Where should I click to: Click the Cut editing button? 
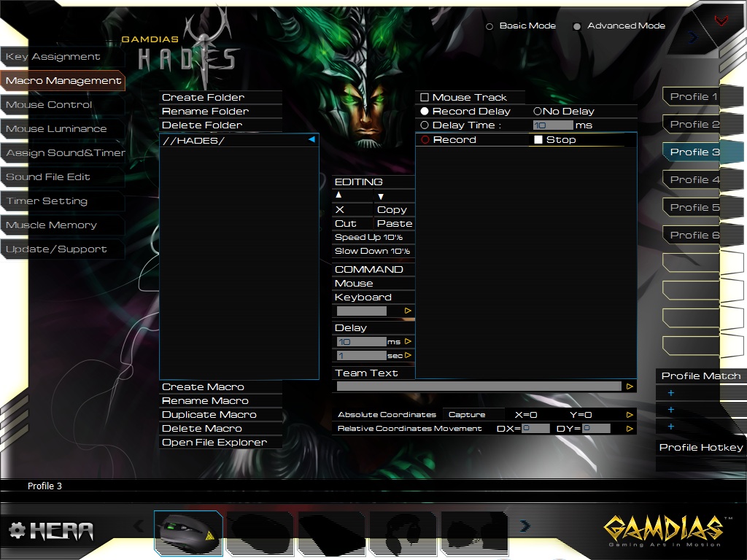click(x=352, y=223)
